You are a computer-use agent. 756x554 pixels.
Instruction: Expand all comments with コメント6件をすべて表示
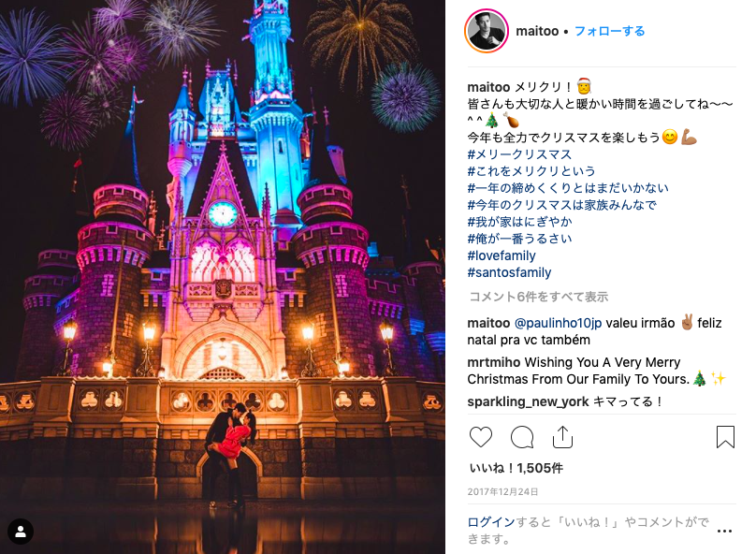pyautogui.click(x=539, y=297)
